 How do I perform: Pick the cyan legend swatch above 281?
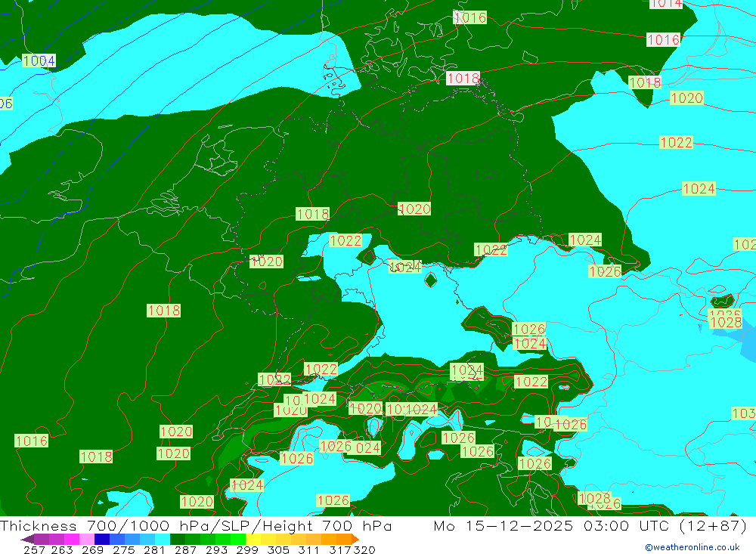(x=162, y=539)
